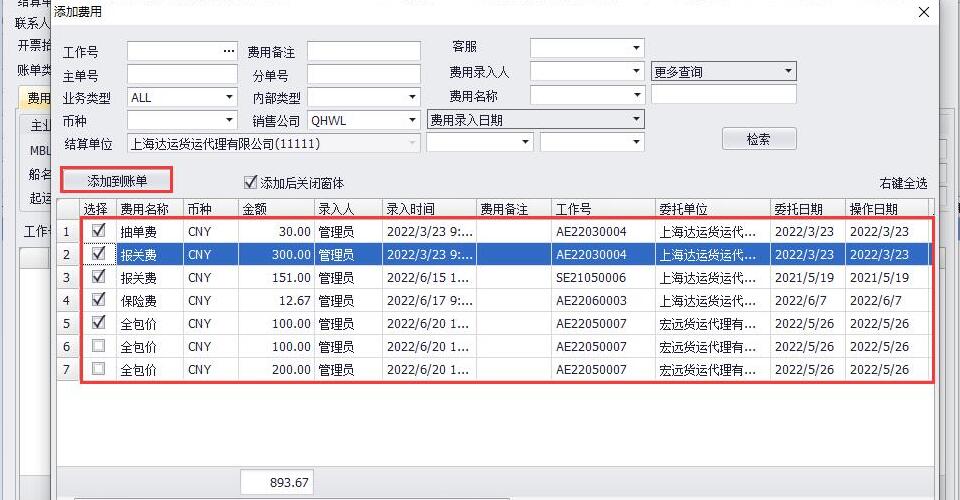The width and height of the screenshot is (960, 500).
Task: Close the 添加费用 dialog window
Action: point(923,12)
